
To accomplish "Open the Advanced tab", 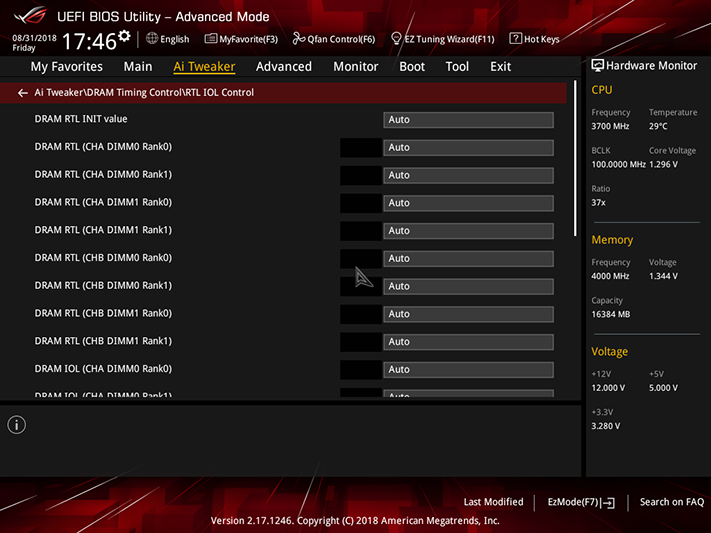I will [284, 67].
